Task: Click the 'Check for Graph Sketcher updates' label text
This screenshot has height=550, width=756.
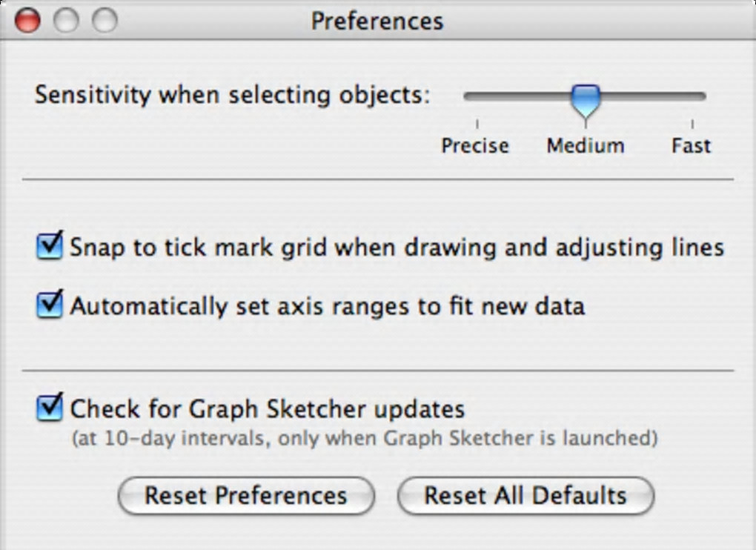Action: 267,408
